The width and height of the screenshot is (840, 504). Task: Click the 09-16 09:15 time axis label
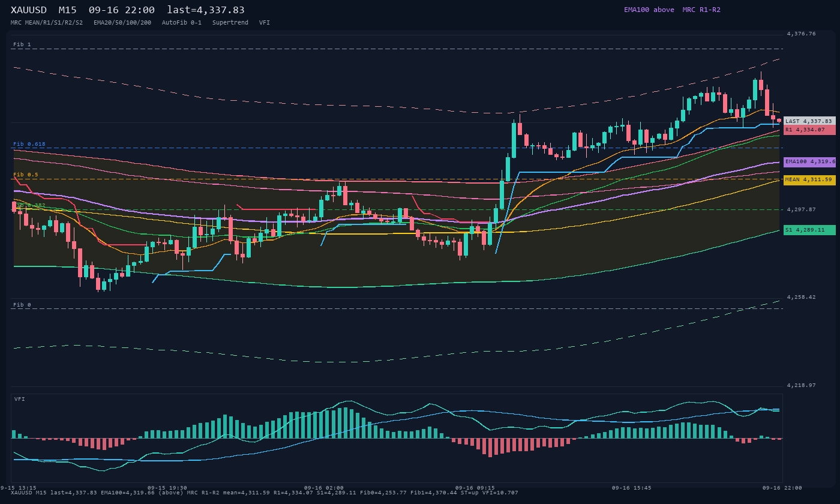tap(475, 488)
